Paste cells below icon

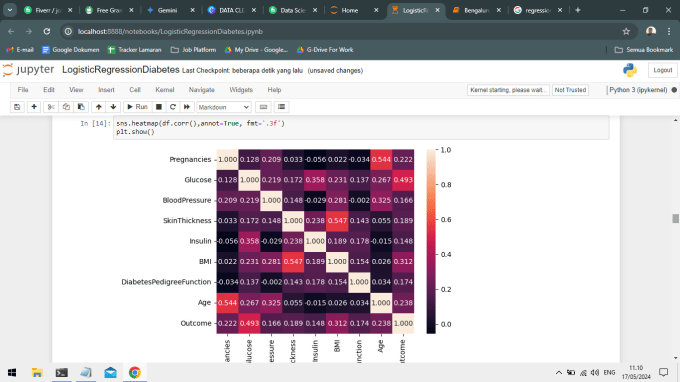[81, 107]
